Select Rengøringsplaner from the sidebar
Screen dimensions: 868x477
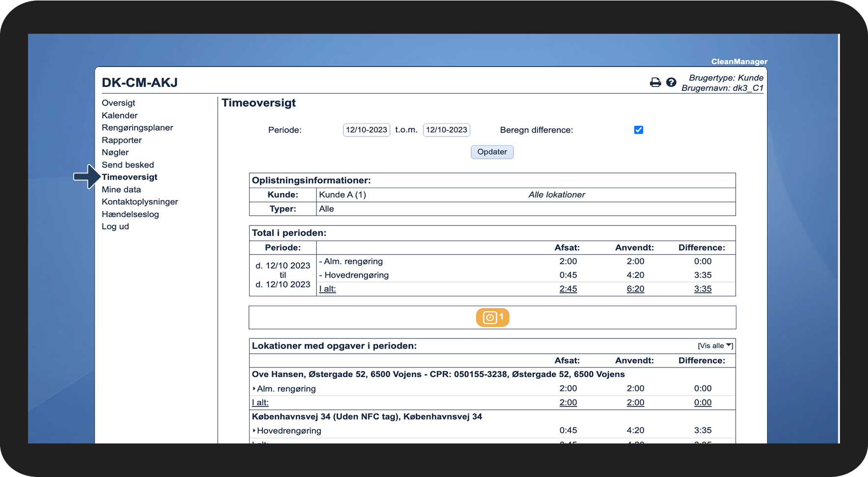click(x=137, y=128)
